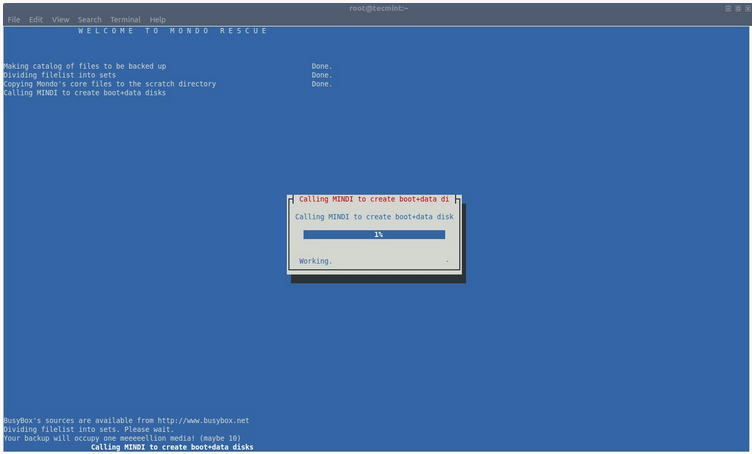Open the File menu
Image resolution: width=752 pixels, height=454 pixels.
pyautogui.click(x=14, y=20)
